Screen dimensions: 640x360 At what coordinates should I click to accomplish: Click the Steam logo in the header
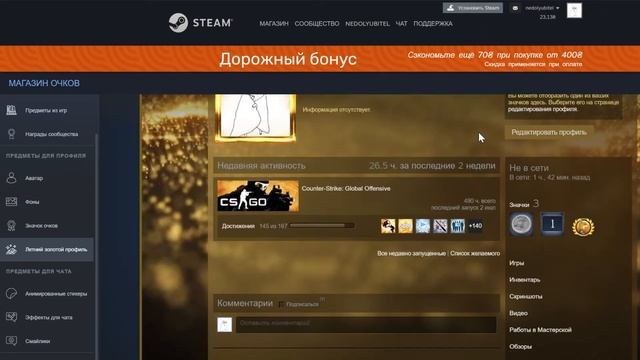[x=200, y=22]
